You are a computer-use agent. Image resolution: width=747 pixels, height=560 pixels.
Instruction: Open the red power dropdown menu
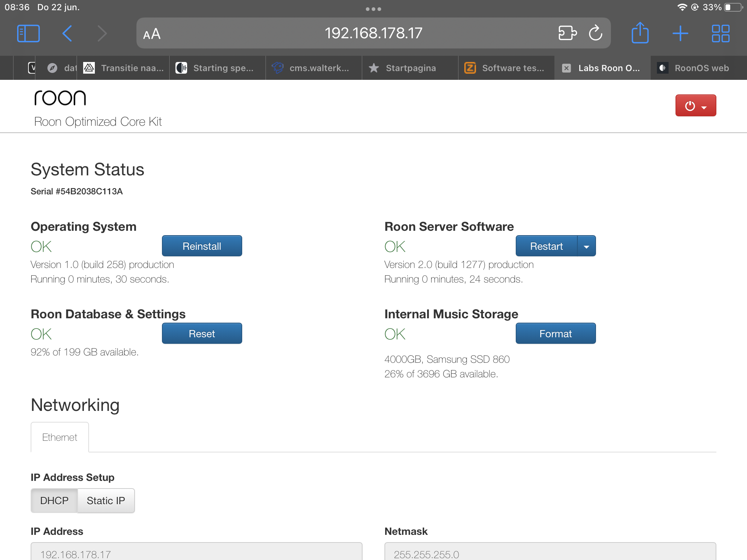pyautogui.click(x=696, y=106)
